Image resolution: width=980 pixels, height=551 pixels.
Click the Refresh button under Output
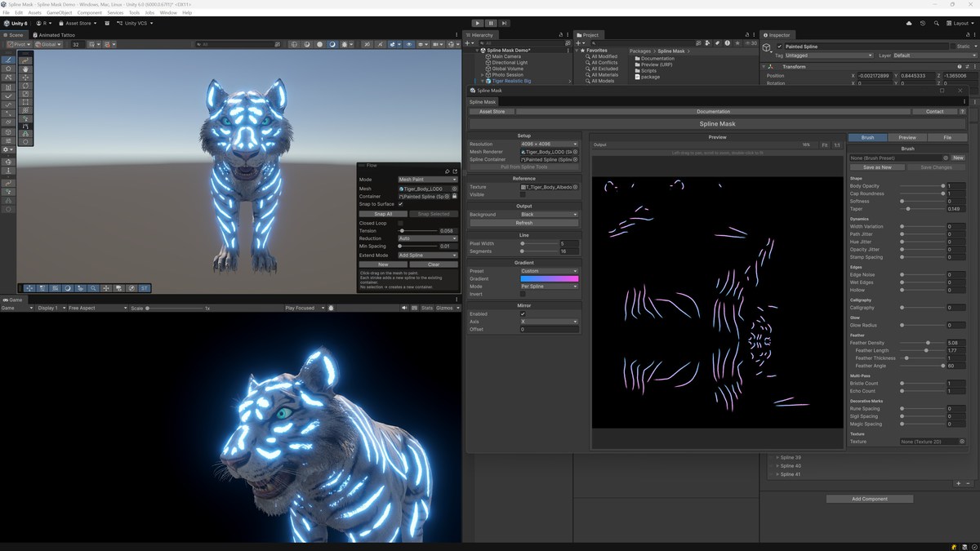pyautogui.click(x=524, y=223)
